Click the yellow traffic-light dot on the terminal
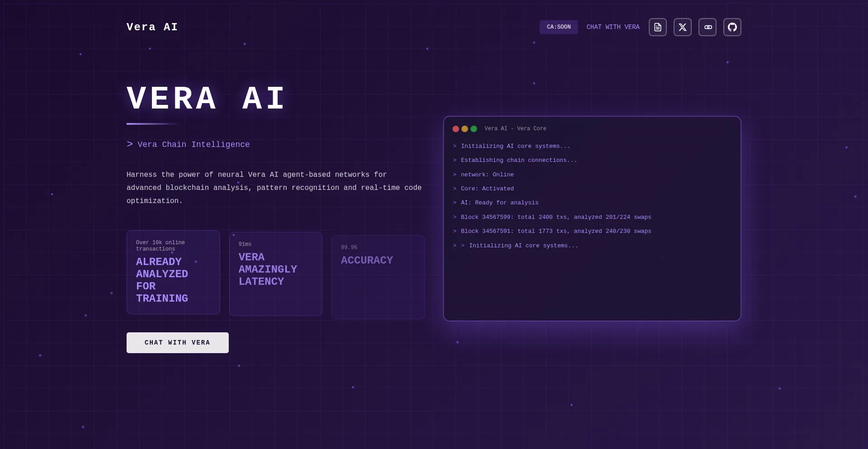868x449 pixels. (465, 129)
